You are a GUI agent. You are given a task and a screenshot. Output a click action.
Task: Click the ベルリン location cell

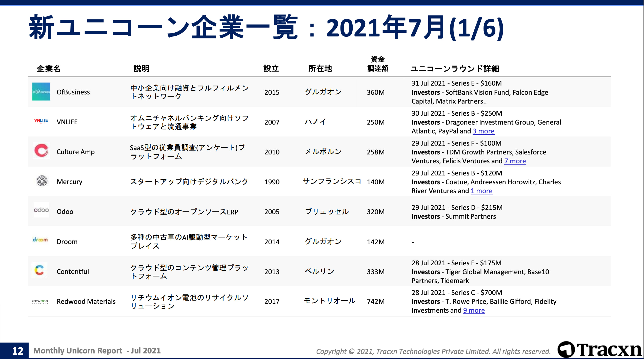(x=319, y=271)
